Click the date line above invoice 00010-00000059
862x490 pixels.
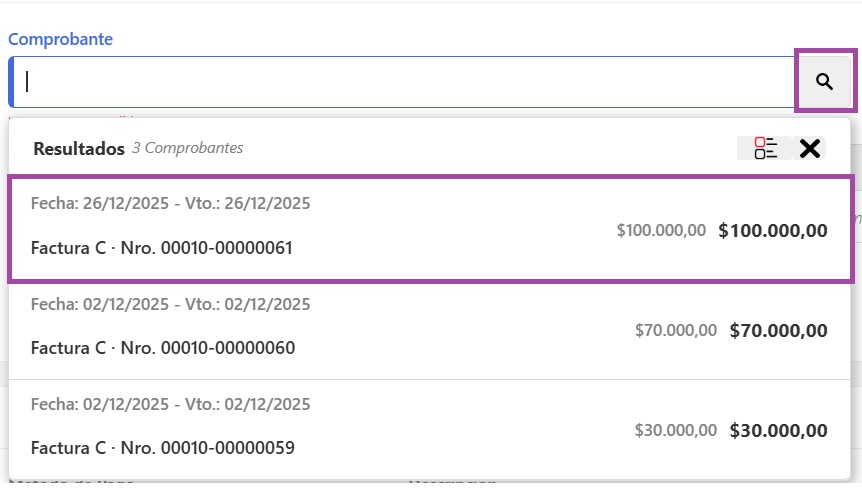170,404
